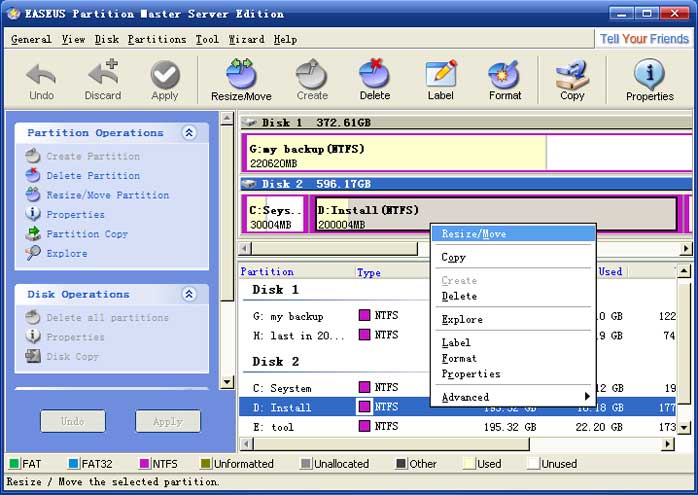Click the Apply checkmark toolbar icon
The image size is (698, 495).
(165, 74)
